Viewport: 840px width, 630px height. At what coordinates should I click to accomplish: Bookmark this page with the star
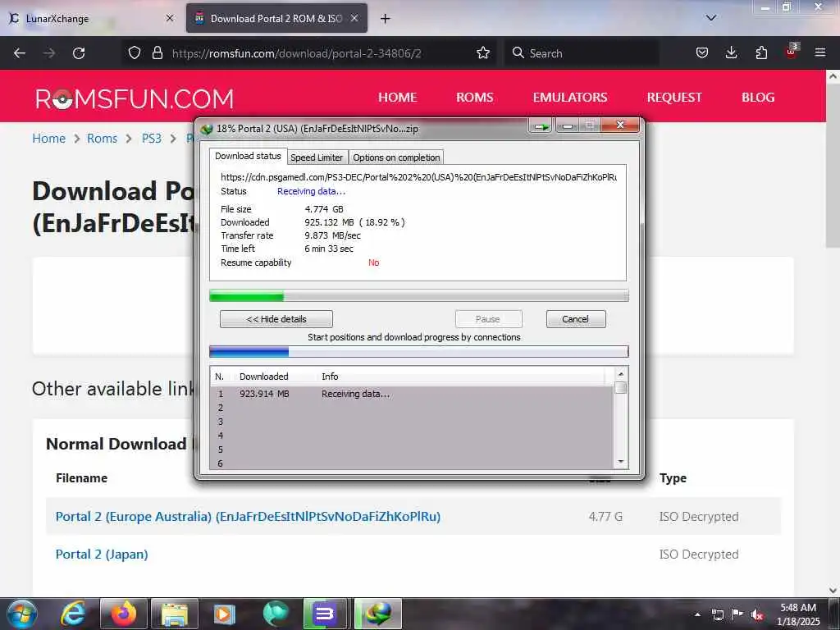[x=483, y=52]
